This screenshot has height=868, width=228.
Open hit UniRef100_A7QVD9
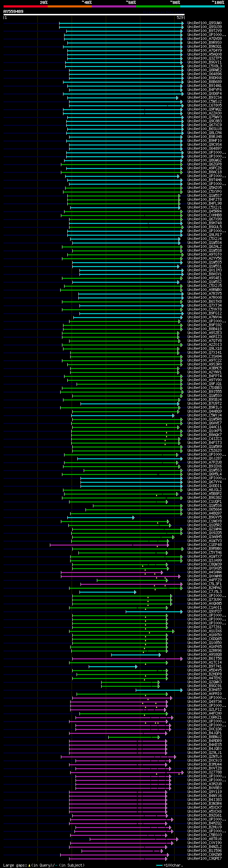click(204, 39)
